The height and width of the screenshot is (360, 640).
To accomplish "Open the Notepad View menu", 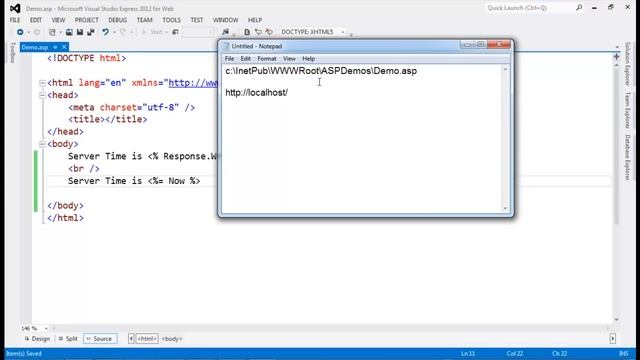I will [x=289, y=59].
